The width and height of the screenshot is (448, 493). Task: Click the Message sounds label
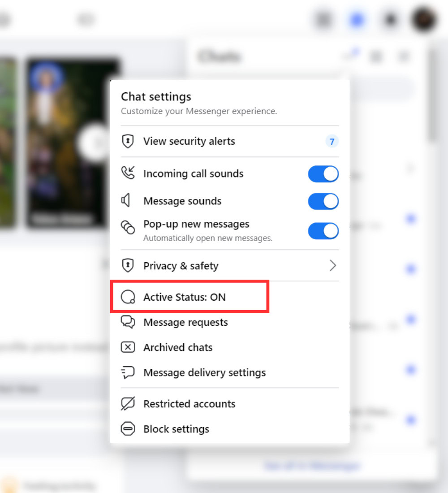click(x=182, y=201)
